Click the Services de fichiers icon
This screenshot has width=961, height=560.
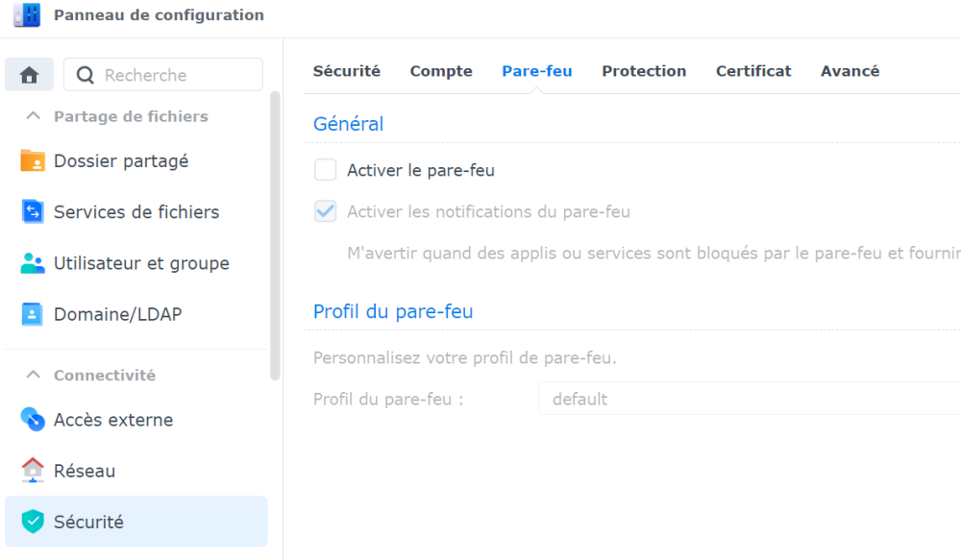[x=33, y=212]
